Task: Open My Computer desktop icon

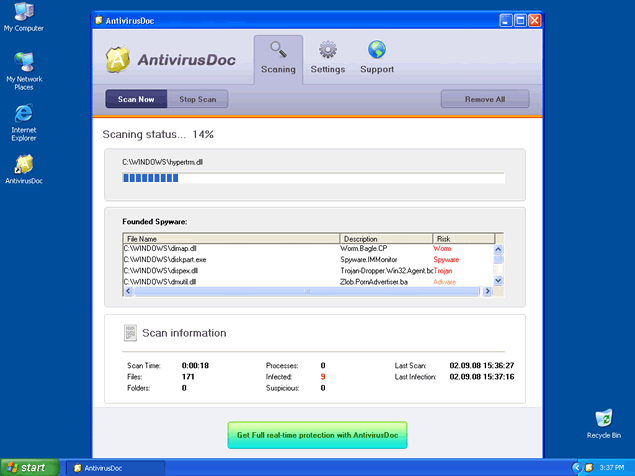Action: (23, 14)
